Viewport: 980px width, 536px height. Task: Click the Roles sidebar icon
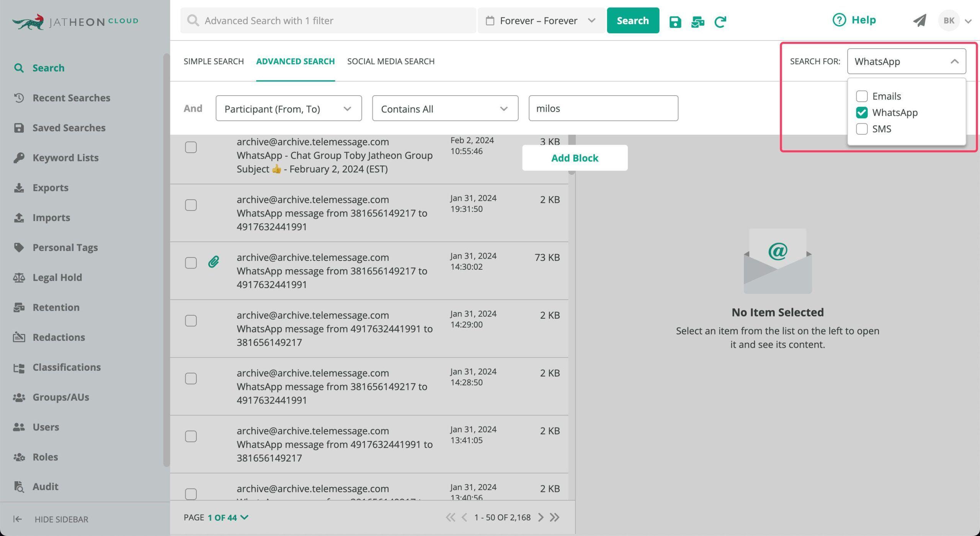tap(19, 457)
